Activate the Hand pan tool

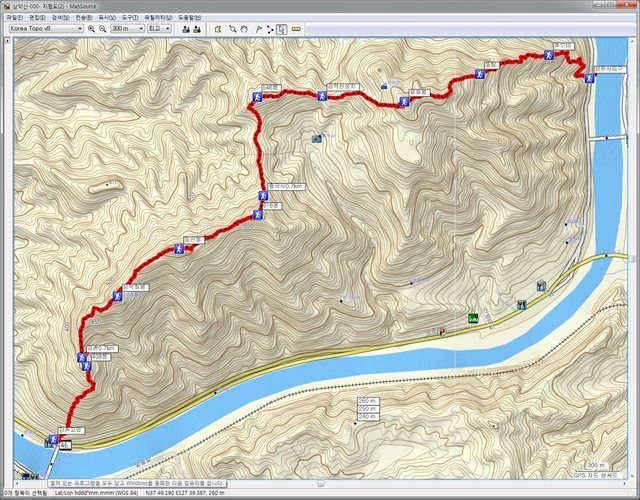click(x=244, y=29)
